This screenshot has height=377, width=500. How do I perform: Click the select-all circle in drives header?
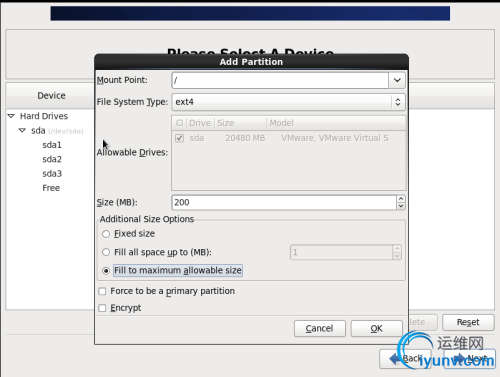tap(179, 123)
